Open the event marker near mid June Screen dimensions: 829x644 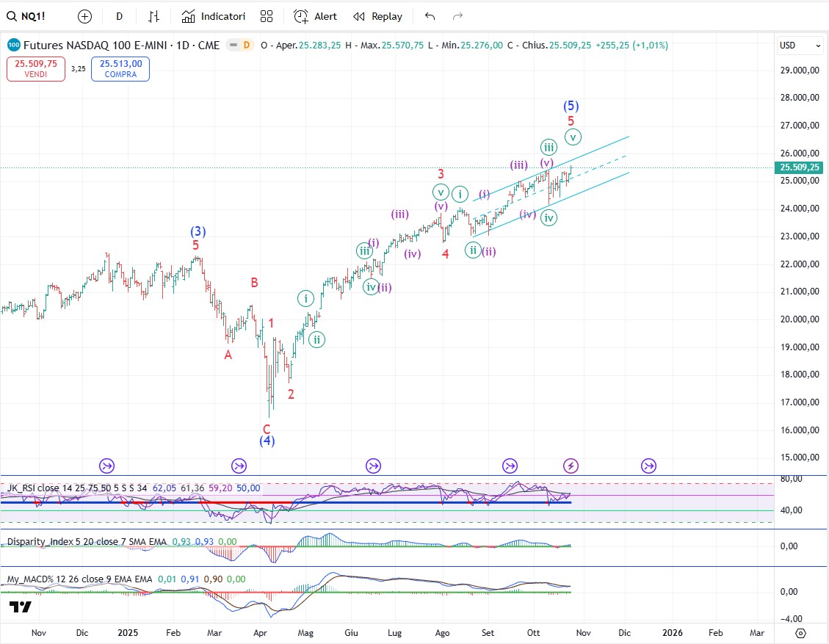coord(373,466)
